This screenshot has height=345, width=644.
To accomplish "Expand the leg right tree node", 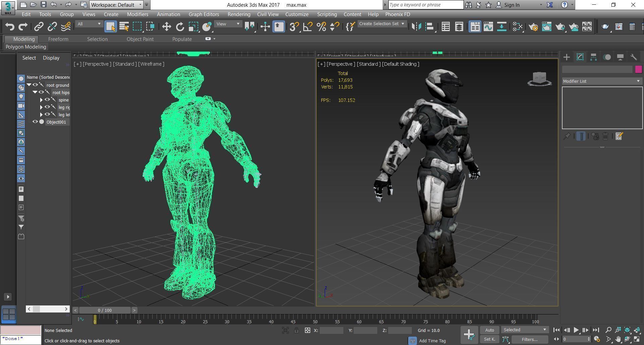I will coord(41,107).
